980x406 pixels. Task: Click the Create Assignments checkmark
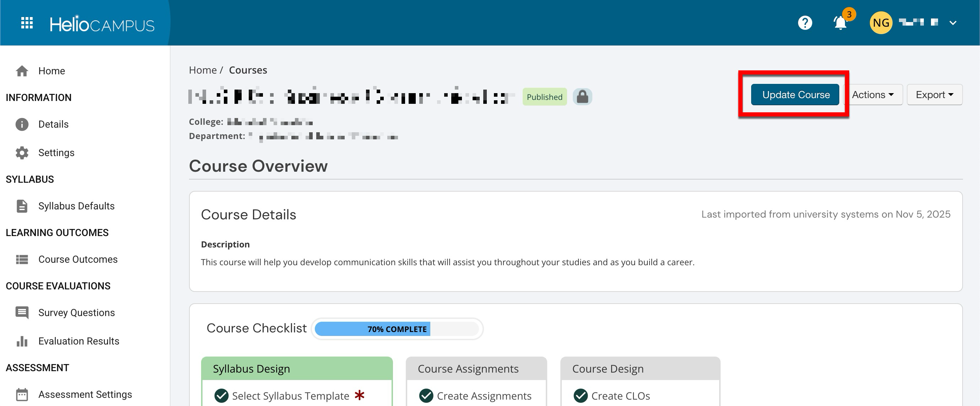click(426, 396)
